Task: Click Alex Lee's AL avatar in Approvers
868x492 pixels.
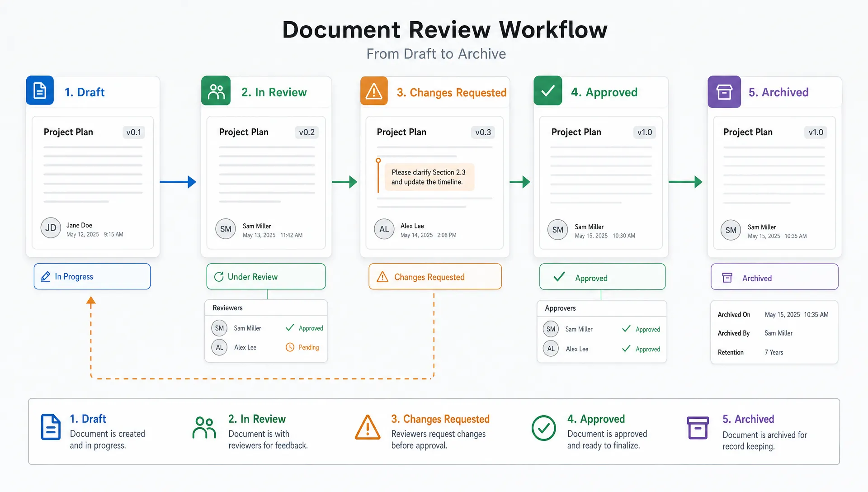Action: (x=551, y=349)
